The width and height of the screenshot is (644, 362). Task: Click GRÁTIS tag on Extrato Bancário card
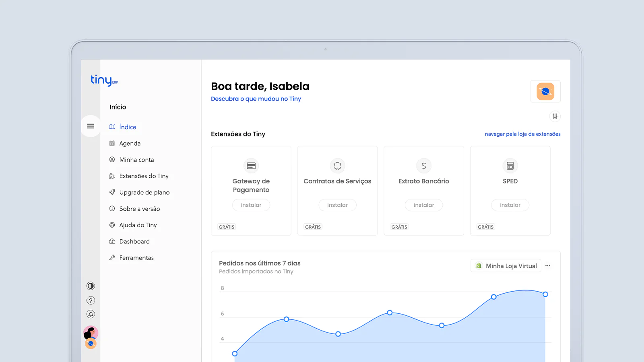coord(399,227)
